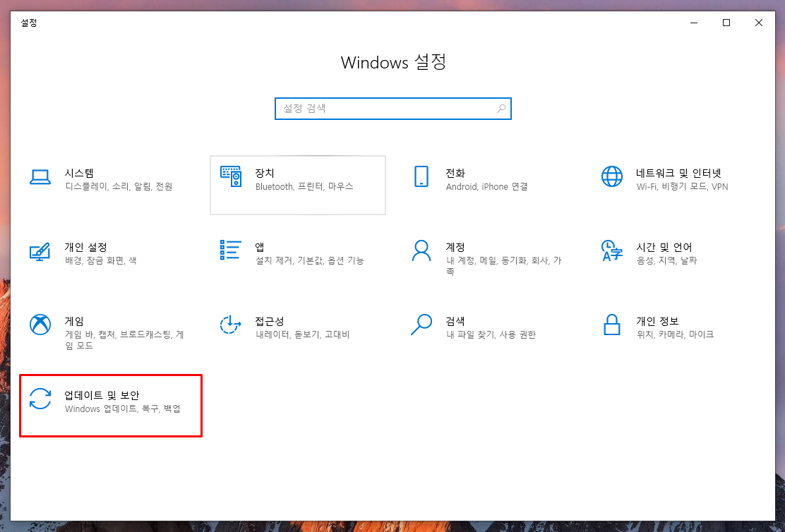Screen dimensions: 785x532
Task: Click description 음성, 지역, 날짜
Action: 667,261
